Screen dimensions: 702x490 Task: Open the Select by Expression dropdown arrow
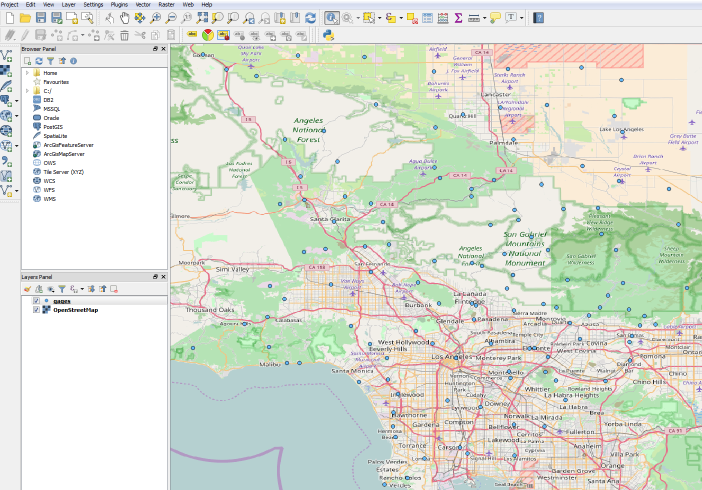pyautogui.click(x=401, y=18)
